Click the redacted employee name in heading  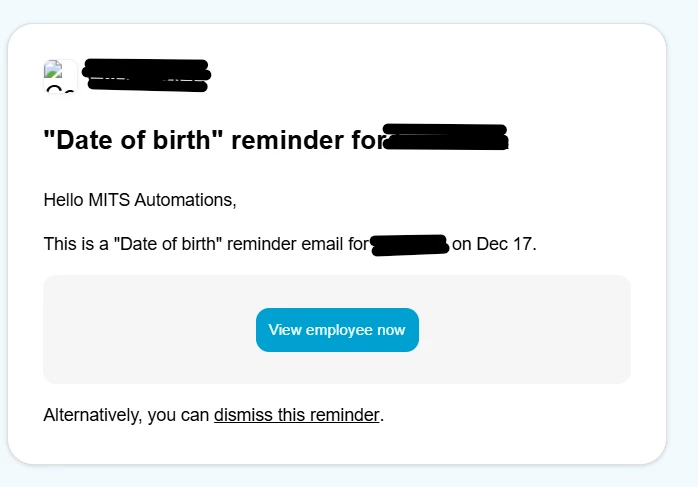(446, 138)
